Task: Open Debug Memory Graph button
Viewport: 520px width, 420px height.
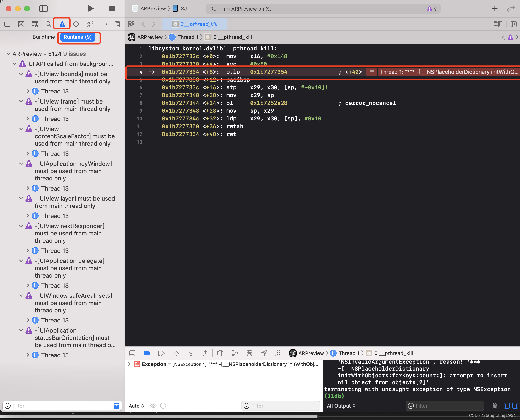Action: 235,353
